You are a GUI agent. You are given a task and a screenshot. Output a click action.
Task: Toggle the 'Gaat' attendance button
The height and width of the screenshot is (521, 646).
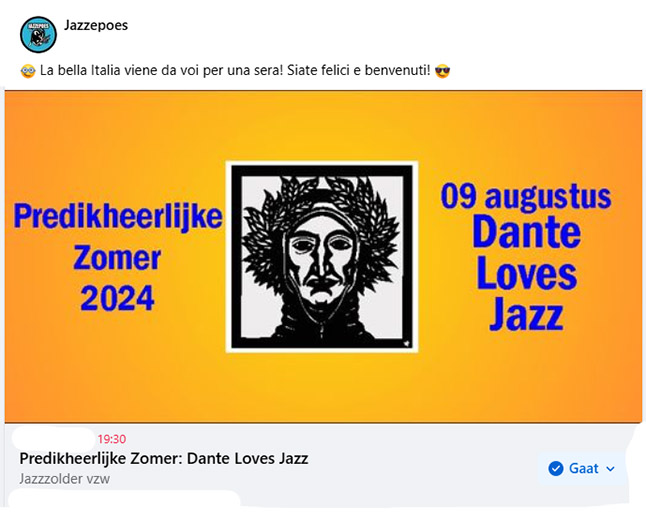tap(581, 468)
